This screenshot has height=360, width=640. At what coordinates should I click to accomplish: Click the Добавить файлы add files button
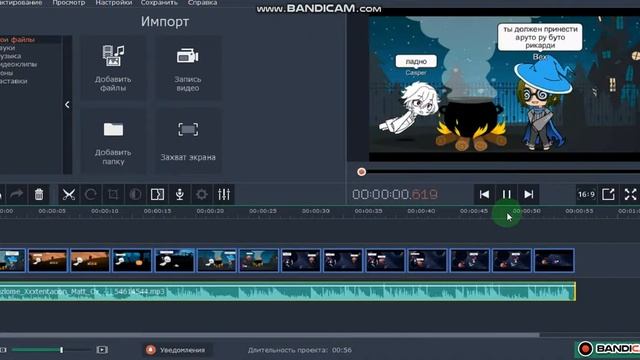(113, 68)
